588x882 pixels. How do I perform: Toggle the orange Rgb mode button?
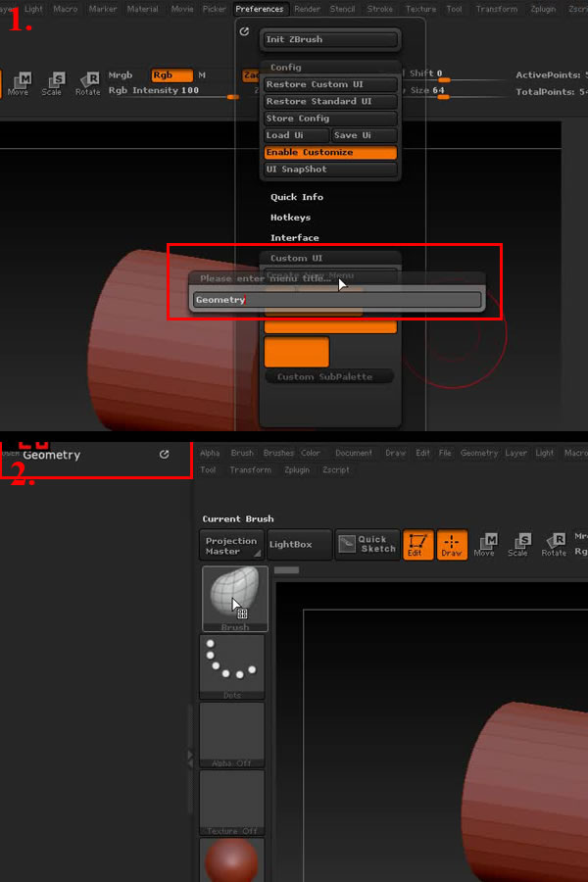[171, 74]
